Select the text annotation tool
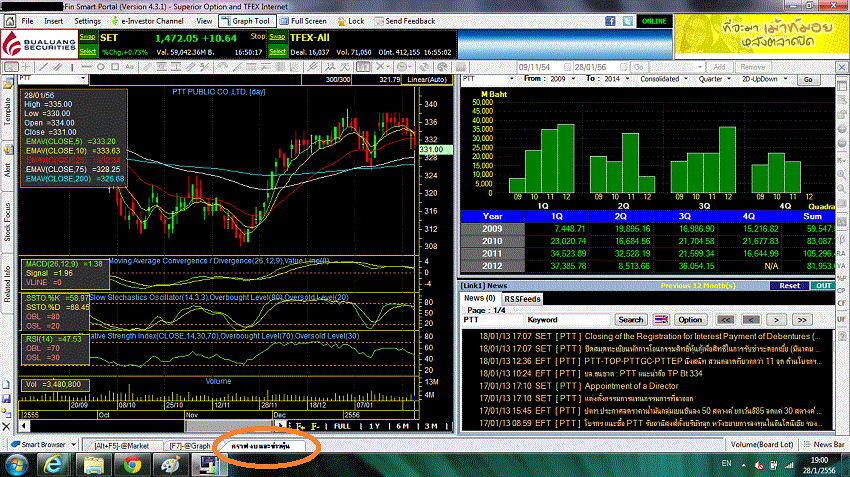850x477 pixels. (129, 67)
